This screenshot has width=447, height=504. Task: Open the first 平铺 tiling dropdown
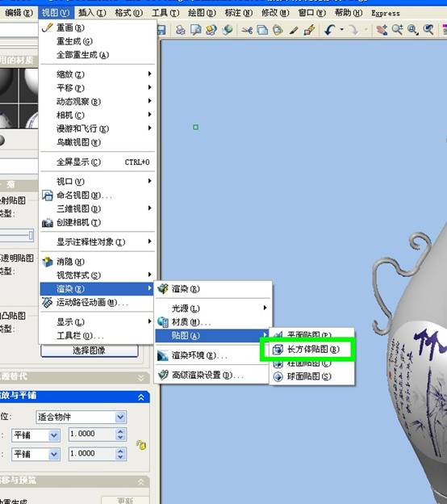[x=36, y=435]
